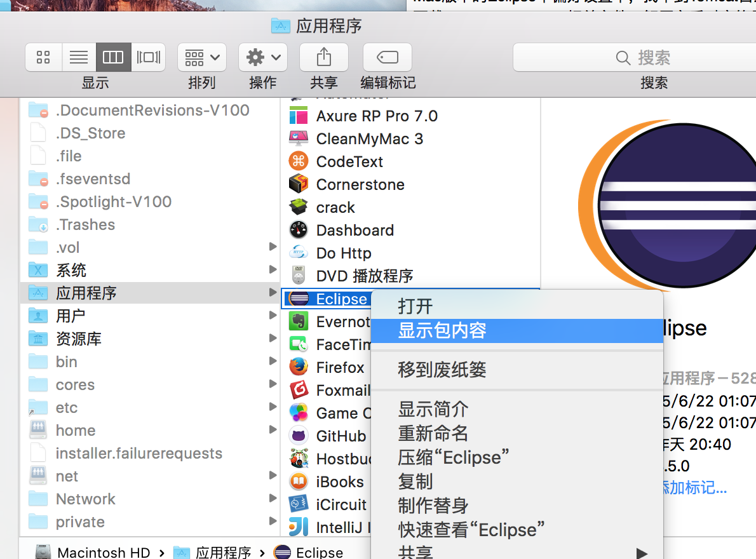Screen dimensions: 756x559
Task: Expand the 应用程序 folder arrow
Action: 273,292
